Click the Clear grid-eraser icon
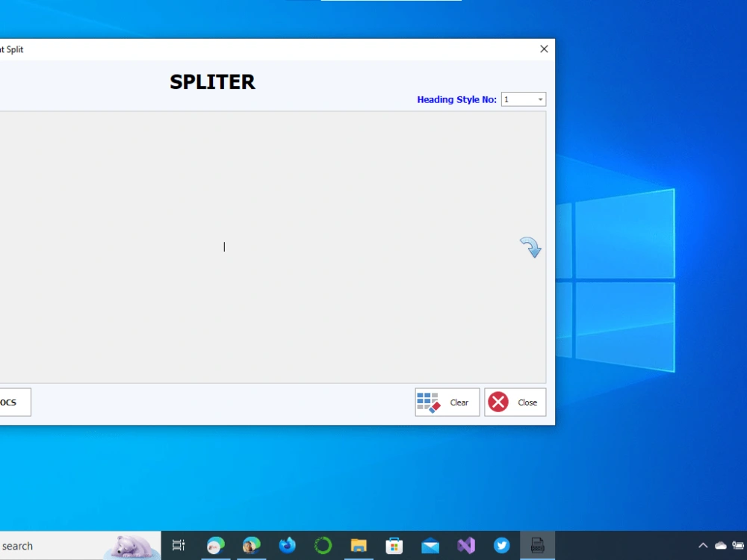 coord(428,402)
